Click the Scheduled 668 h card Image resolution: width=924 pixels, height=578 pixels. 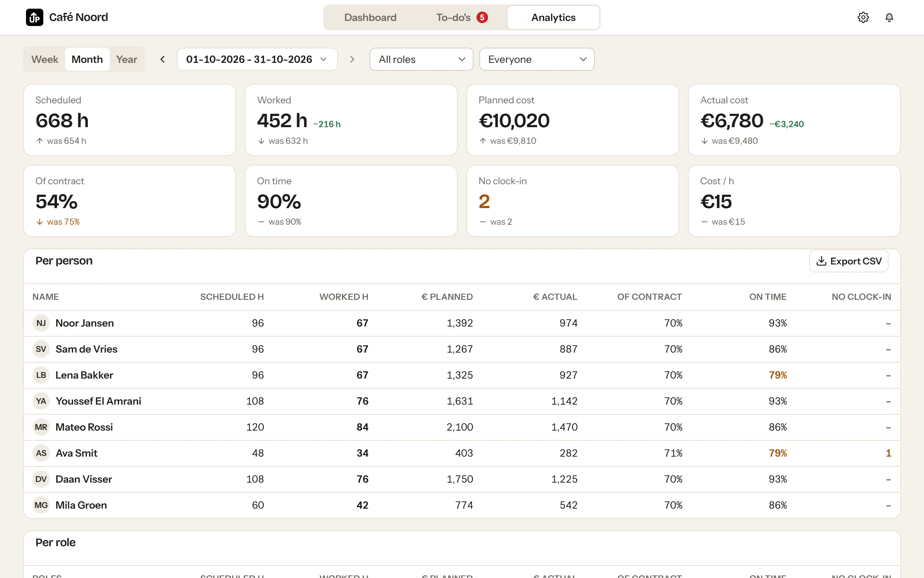tap(130, 120)
